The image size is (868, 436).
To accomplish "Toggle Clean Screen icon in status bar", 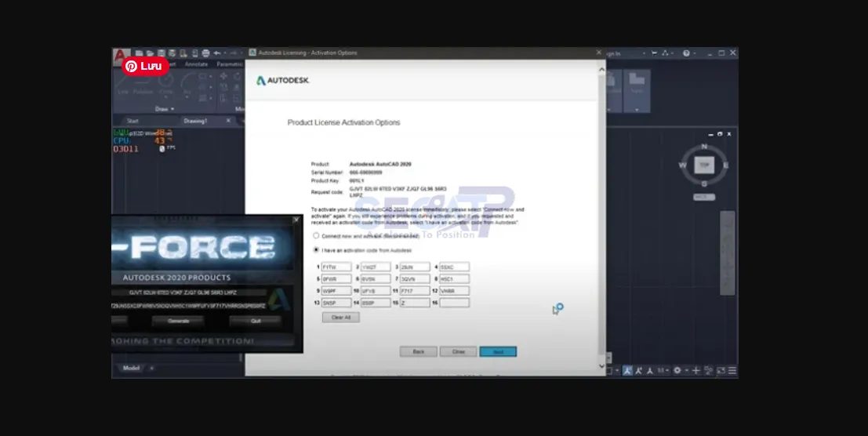I will coord(721,371).
